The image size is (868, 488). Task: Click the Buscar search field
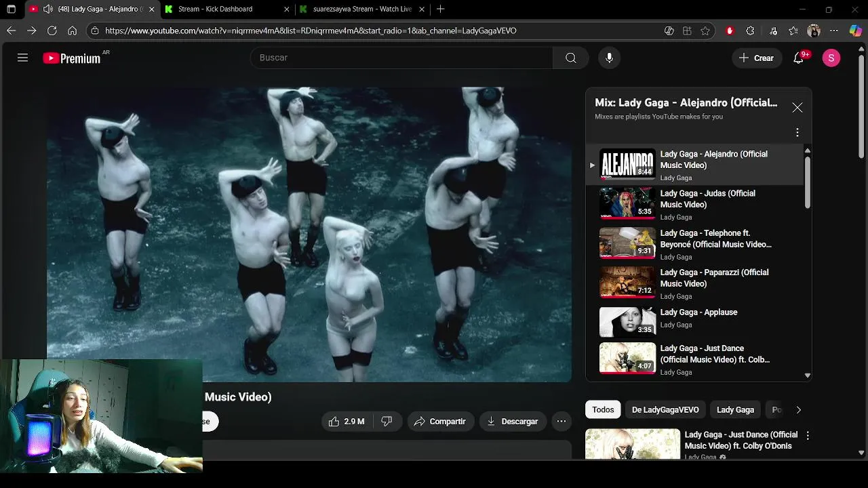coord(402,58)
